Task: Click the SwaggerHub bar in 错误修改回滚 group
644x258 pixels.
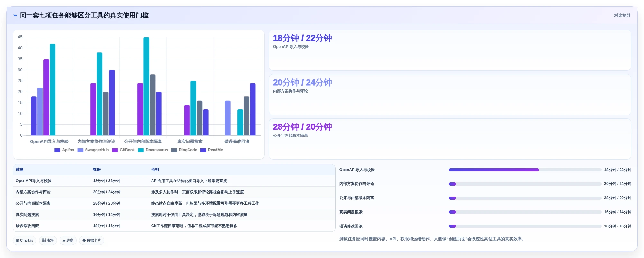Action: click(x=228, y=118)
